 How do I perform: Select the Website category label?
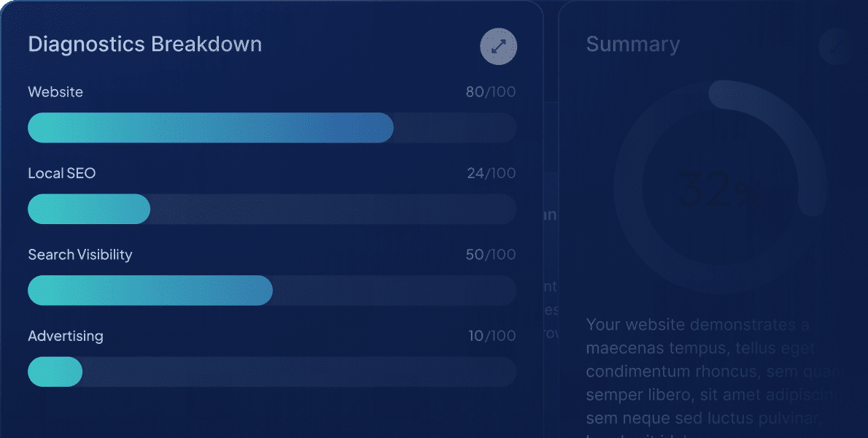(x=55, y=92)
